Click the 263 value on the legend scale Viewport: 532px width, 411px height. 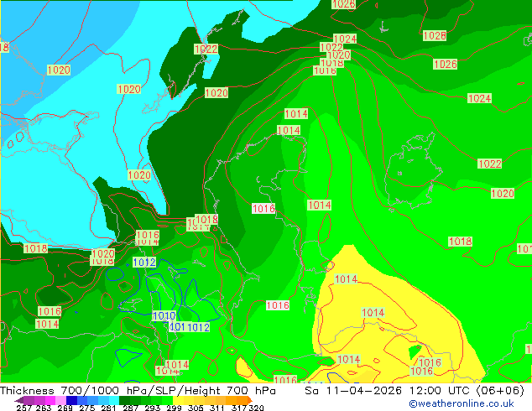[x=44, y=408]
